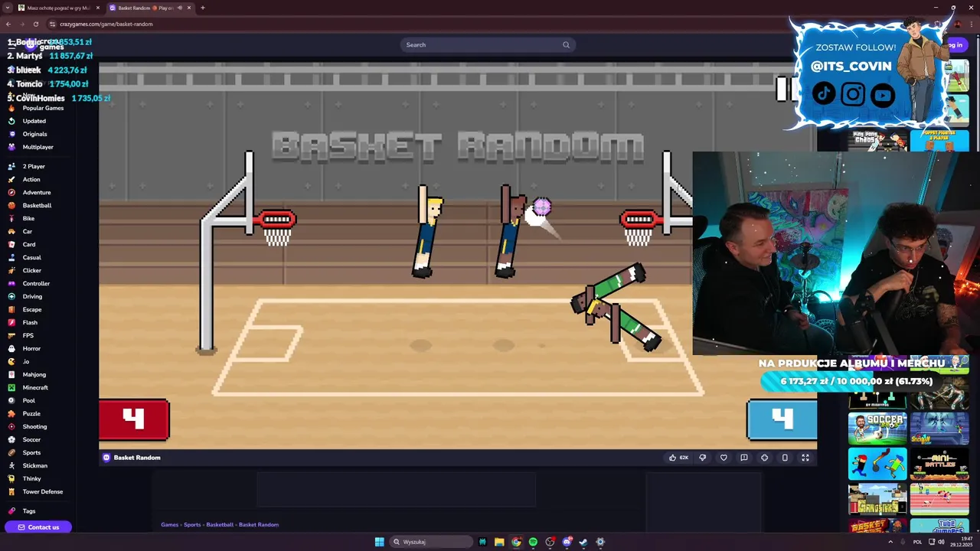Open the Mini Battles game thumbnail
Screen dimensions: 980x551
click(x=939, y=465)
